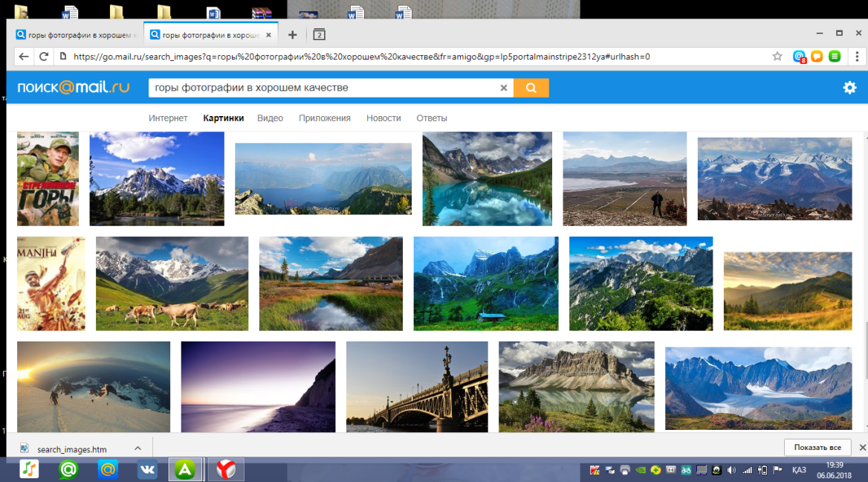Open printer icon in system tray
The width and height of the screenshot is (868, 482).
(625, 470)
